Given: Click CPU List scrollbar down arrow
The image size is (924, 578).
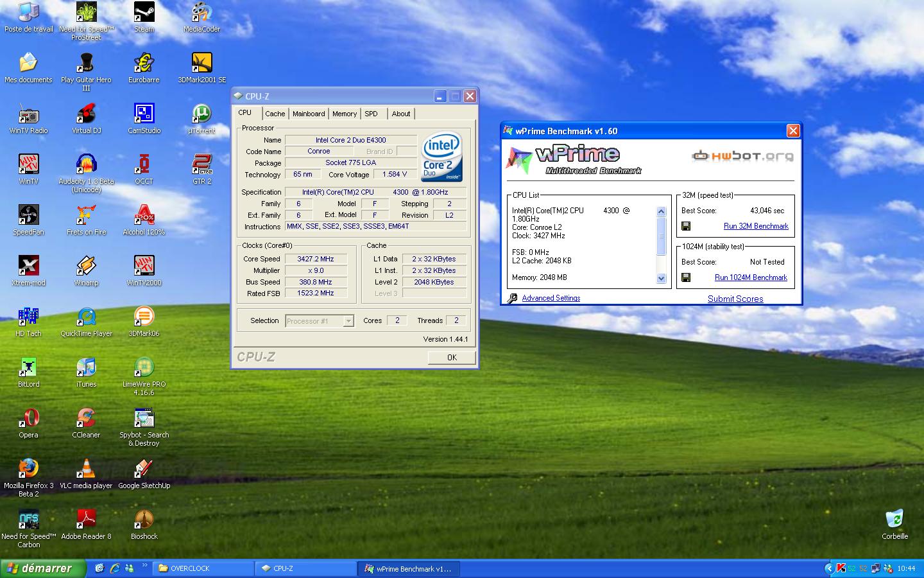Looking at the screenshot, I should pos(662,279).
